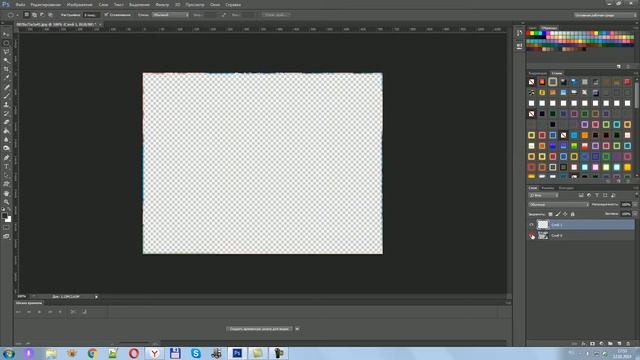Open the layer fill slider arrow
Image resolution: width=640 pixels, height=360 pixels.
point(635,214)
